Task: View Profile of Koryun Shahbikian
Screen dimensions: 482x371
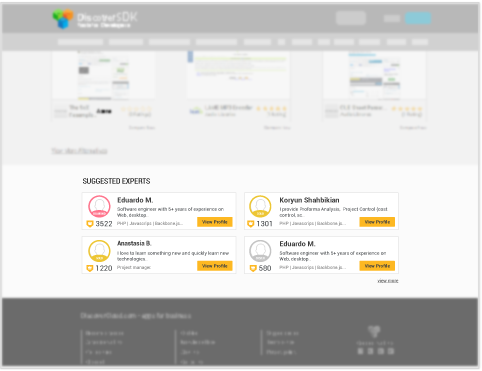Action: (377, 222)
